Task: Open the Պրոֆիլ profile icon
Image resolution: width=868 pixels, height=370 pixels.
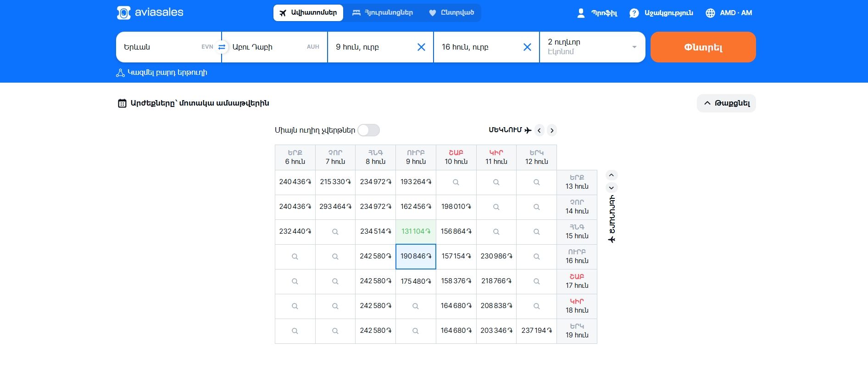Action: tap(581, 13)
